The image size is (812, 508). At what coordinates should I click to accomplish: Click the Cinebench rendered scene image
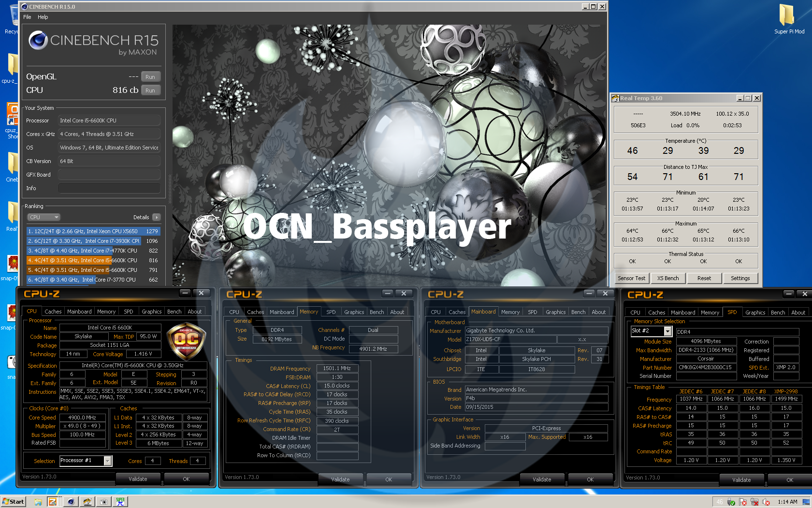click(389, 155)
